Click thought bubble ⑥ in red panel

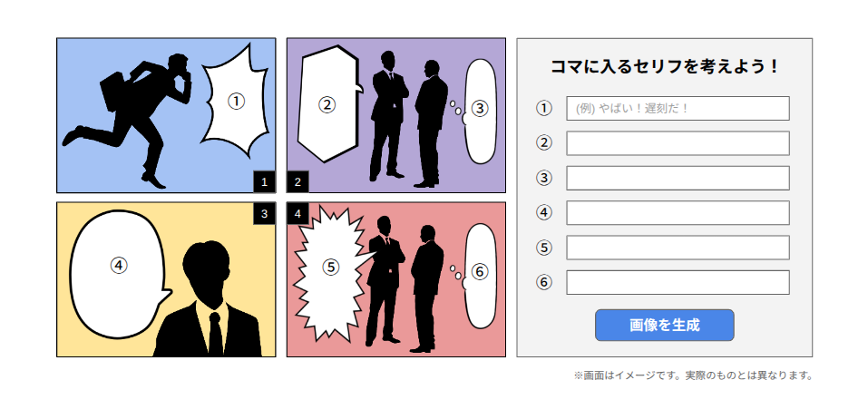479,276
